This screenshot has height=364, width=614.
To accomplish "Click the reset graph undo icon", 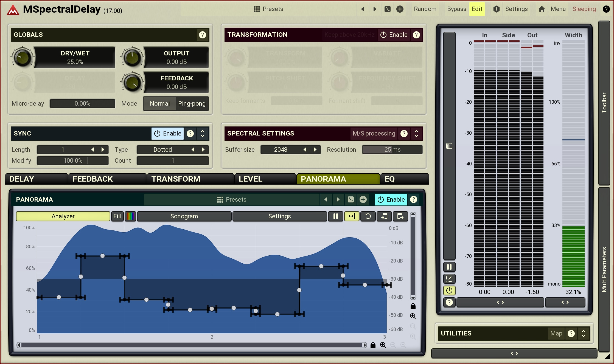I will pos(368,216).
